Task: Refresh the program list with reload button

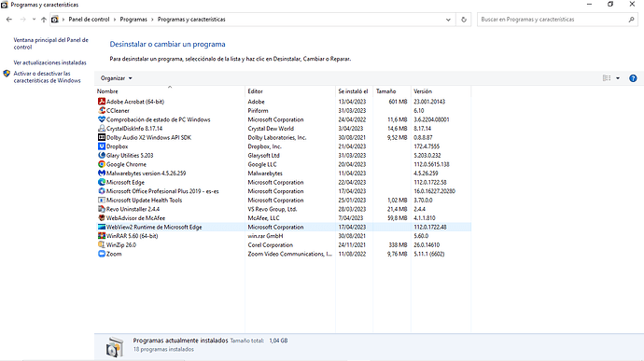Action: tap(464, 20)
